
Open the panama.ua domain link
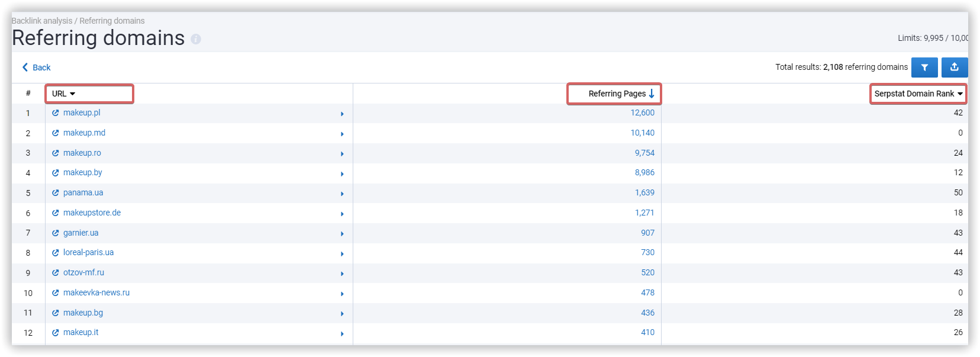click(x=83, y=192)
